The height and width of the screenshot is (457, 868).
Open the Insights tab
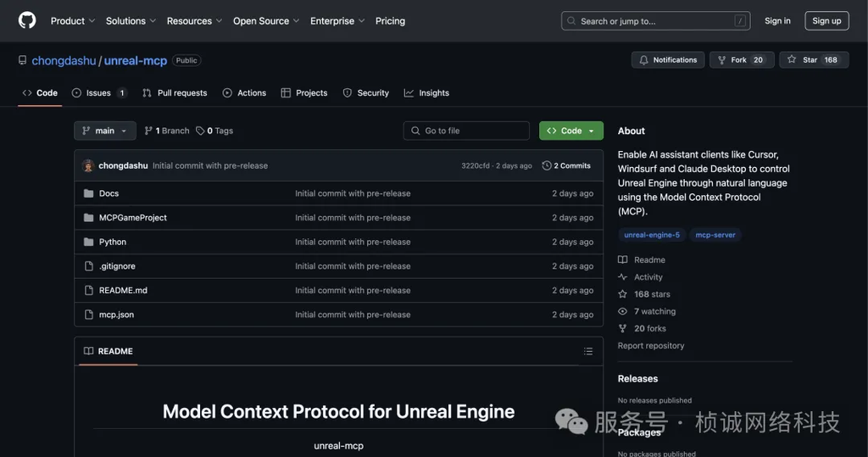point(426,93)
